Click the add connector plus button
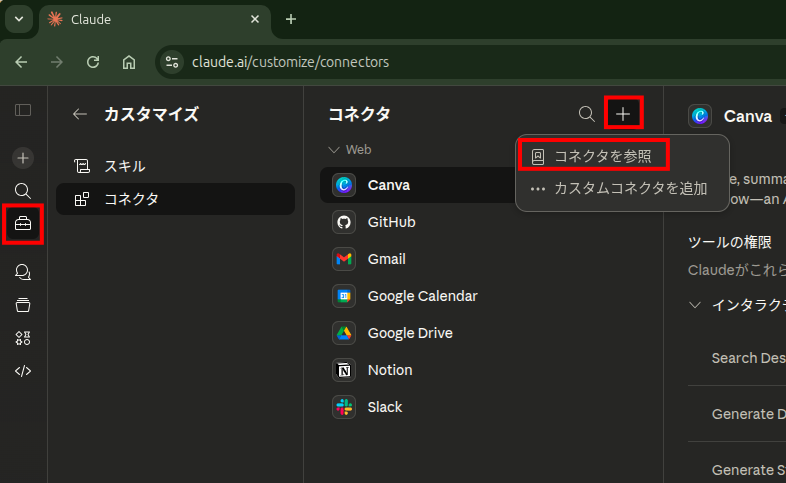This screenshot has width=786, height=483. (623, 115)
